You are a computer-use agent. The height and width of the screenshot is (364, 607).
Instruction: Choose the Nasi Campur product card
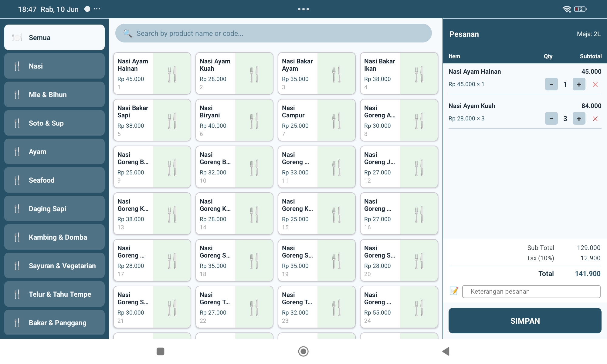pos(317,120)
